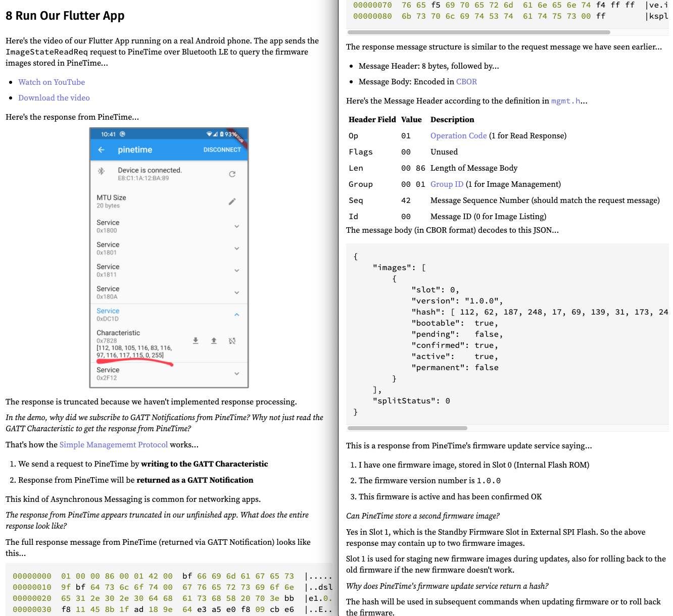The image size is (673, 616).
Task: Click the horizontal scrollbar below the JSON code block
Action: (407, 428)
